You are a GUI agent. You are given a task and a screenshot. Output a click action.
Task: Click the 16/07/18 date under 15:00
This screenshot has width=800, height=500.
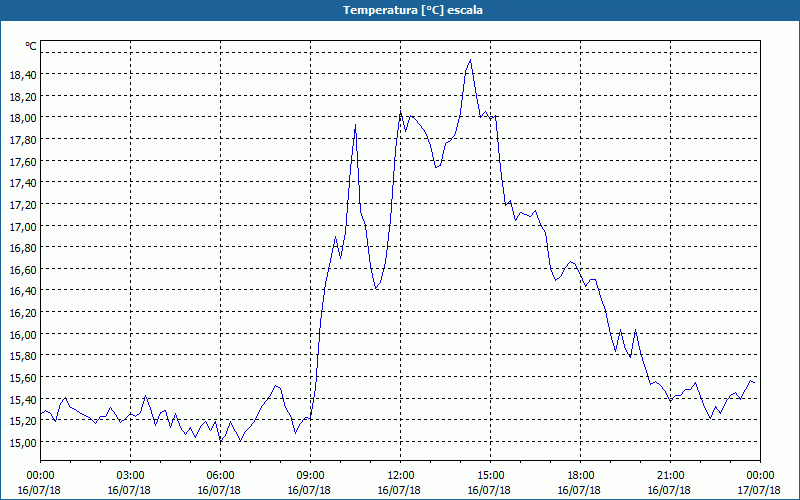489,490
